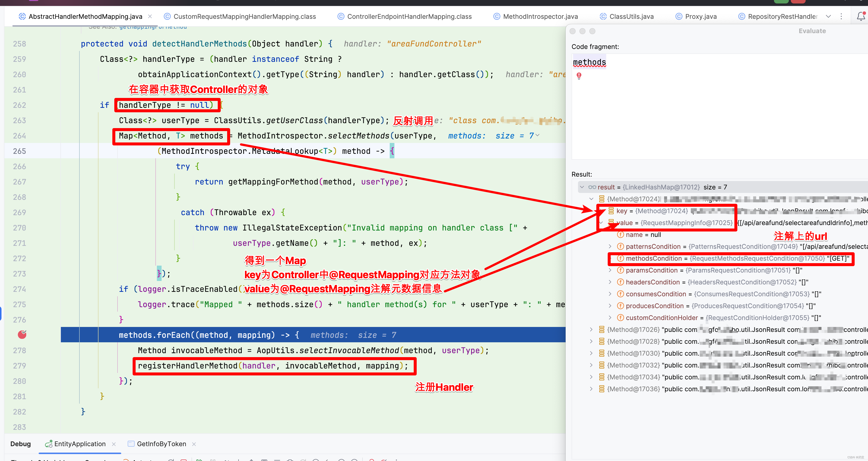
Task: Select the methodsCondition "[GET]" row
Action: click(x=733, y=258)
